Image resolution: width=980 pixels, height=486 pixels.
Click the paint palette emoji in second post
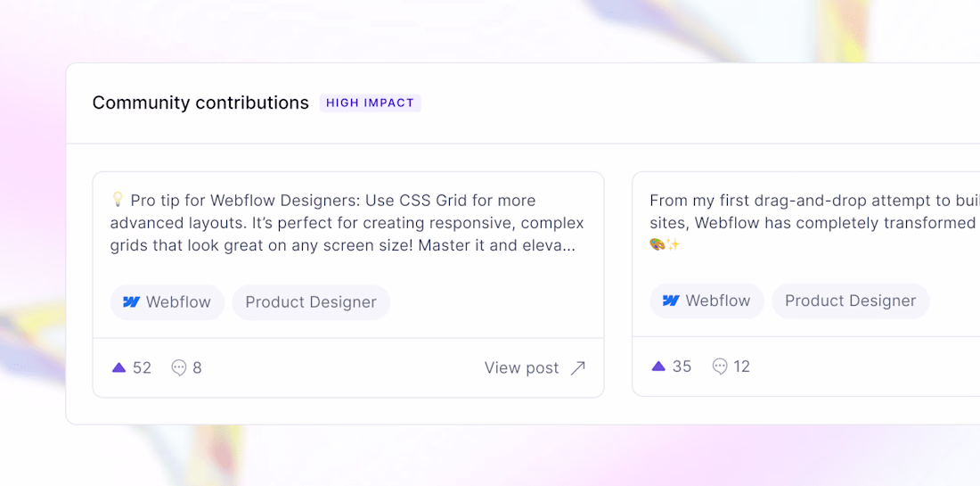click(x=658, y=244)
